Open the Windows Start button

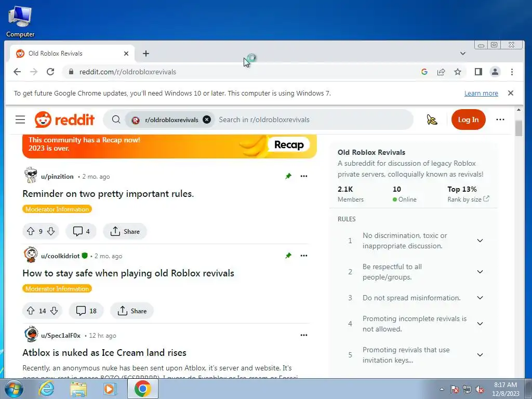coord(14,389)
